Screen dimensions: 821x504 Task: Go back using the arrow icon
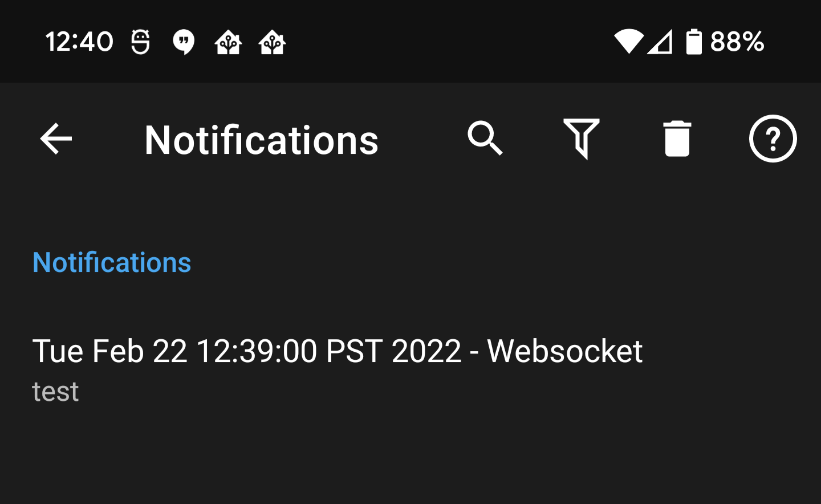[56, 139]
